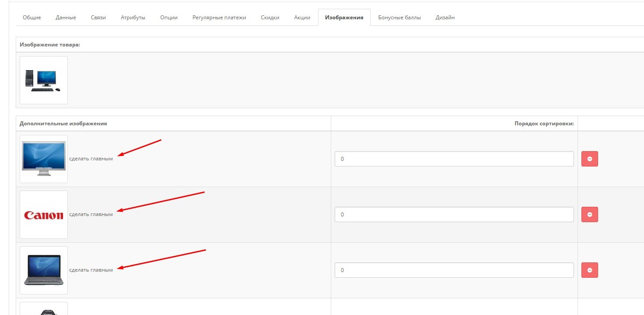
Task: Go to the Опции tab
Action: pos(169,18)
